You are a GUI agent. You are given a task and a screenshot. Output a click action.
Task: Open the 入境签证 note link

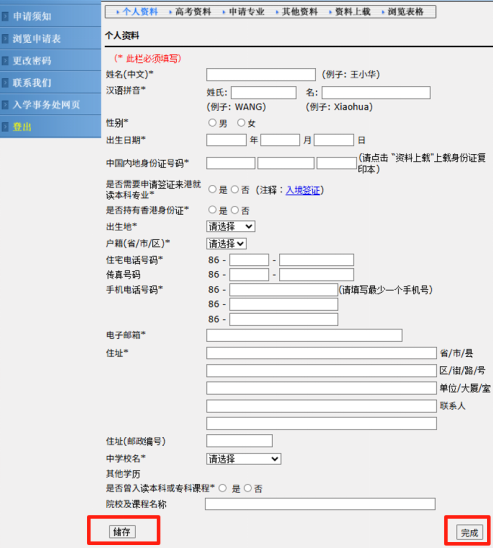pos(303,190)
